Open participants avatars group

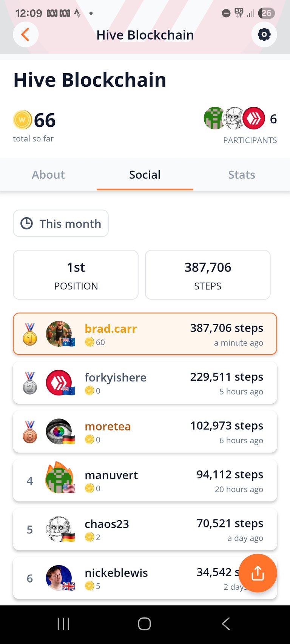(234, 118)
